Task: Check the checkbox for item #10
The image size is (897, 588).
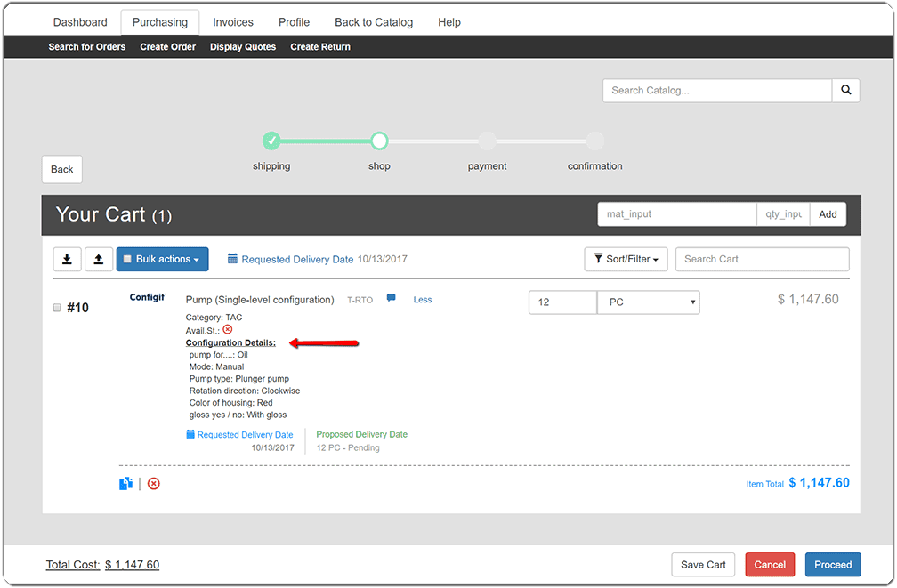Action: pyautogui.click(x=57, y=308)
